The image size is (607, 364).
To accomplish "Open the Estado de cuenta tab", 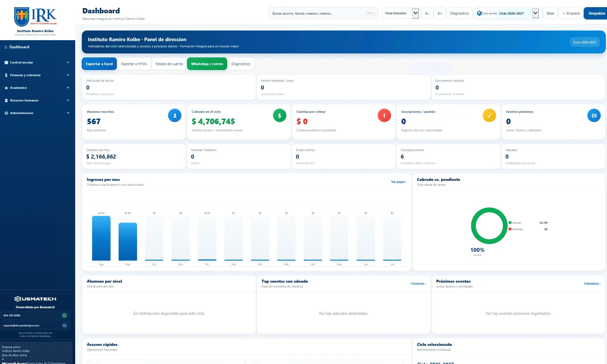I will [x=169, y=64].
